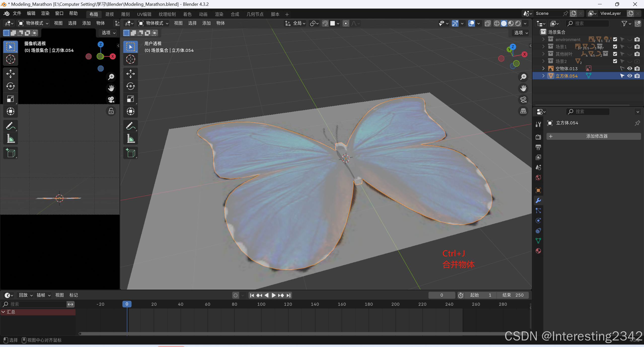Switch to orthographic grid view icon

[x=523, y=111]
